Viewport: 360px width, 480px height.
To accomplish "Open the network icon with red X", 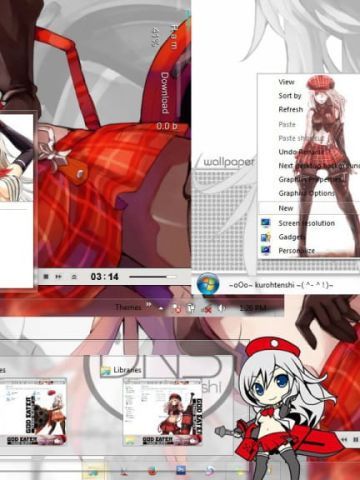I will pyautogui.click(x=207, y=309).
